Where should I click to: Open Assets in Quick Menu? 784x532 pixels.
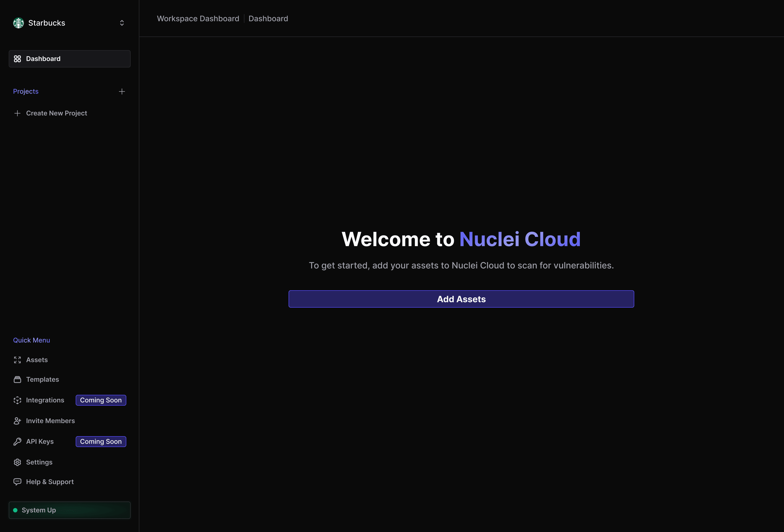pyautogui.click(x=37, y=360)
